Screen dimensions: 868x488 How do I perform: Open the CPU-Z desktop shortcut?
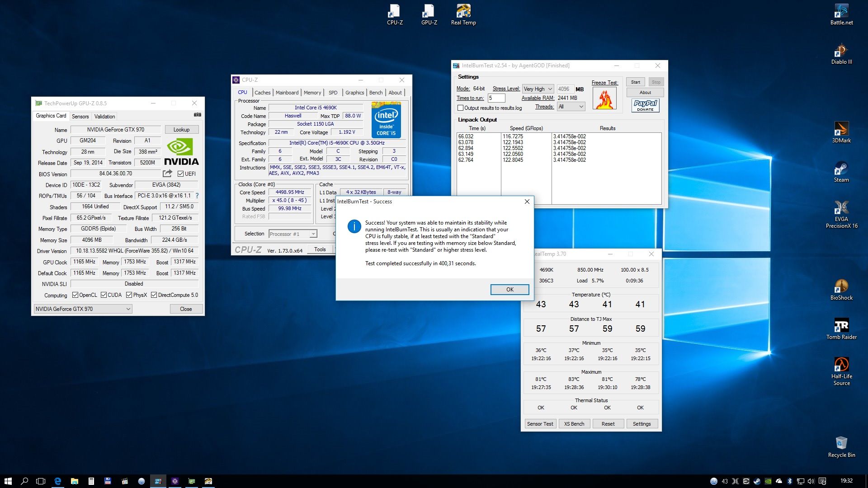(395, 14)
